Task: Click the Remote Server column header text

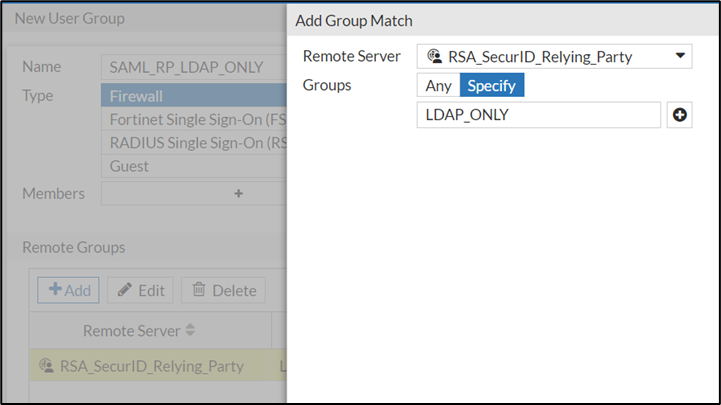Action: [131, 331]
